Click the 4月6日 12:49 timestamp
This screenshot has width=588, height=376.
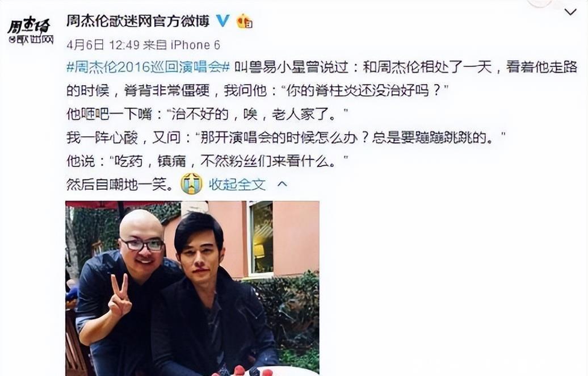pos(103,45)
